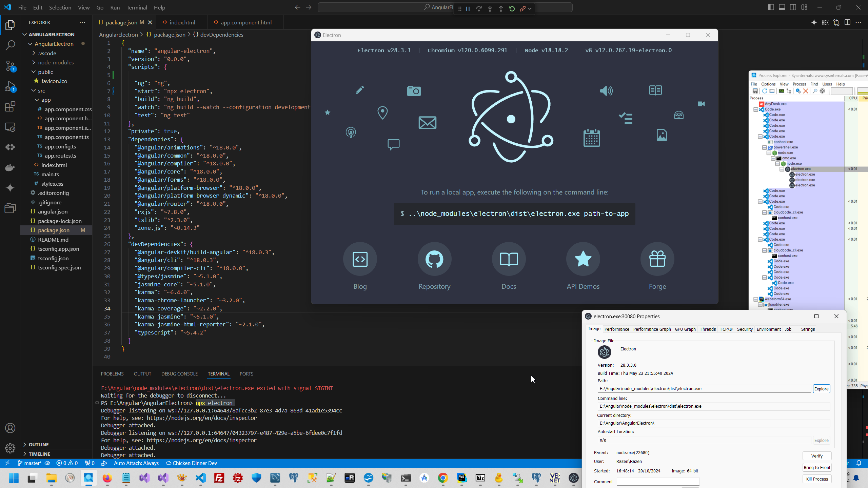Click the debug Pause button
This screenshot has height=488, width=868.
[468, 9]
